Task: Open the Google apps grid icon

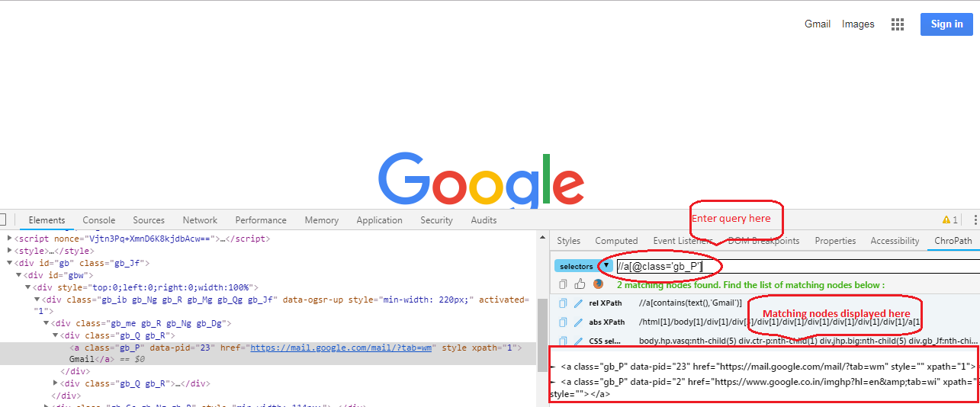Action: [898, 24]
